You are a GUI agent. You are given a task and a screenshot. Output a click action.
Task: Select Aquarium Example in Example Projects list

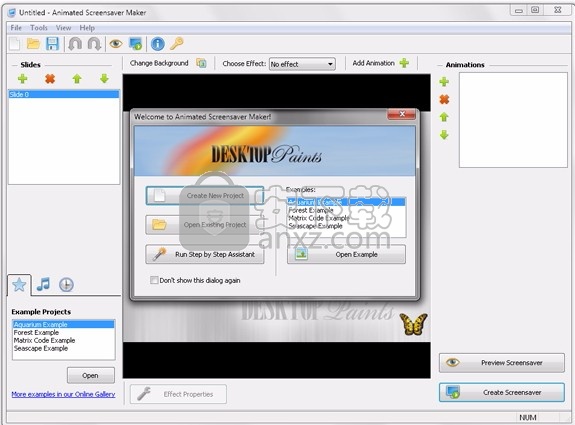[64, 325]
